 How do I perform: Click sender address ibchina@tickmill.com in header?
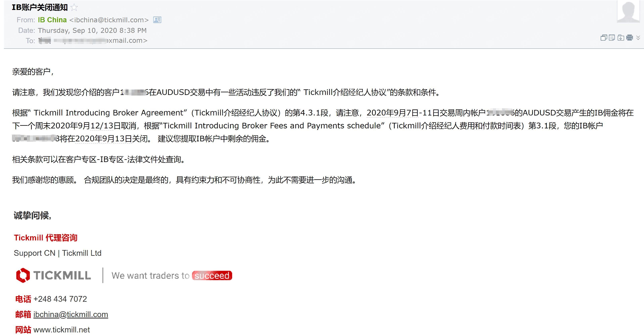pos(109,20)
